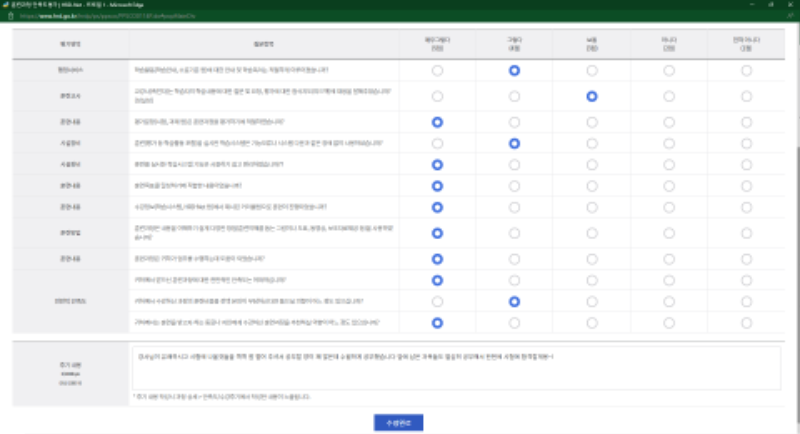Pick 그렇다 (4점) in the third question row
The width and height of the screenshot is (800, 434).
point(514,122)
